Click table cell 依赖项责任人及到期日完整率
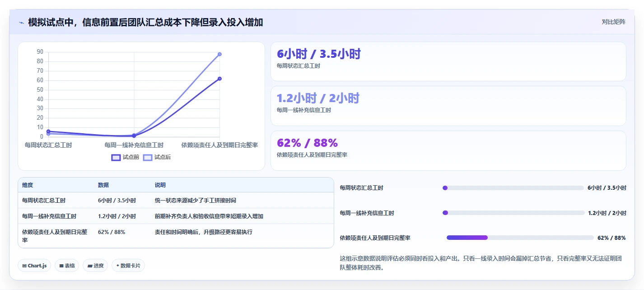 tap(55, 236)
